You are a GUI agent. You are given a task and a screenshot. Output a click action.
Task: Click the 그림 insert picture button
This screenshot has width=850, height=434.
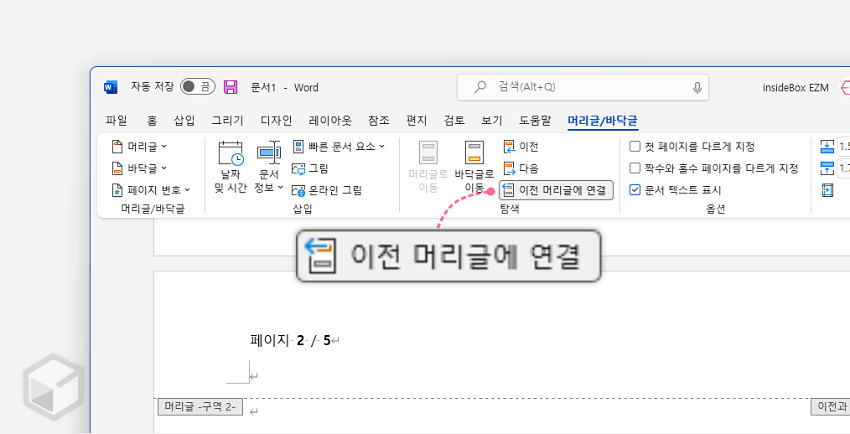click(x=310, y=169)
